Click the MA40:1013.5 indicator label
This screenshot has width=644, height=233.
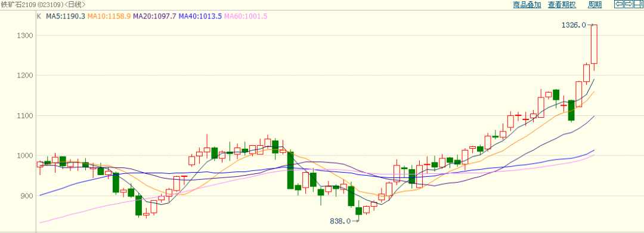[200, 16]
